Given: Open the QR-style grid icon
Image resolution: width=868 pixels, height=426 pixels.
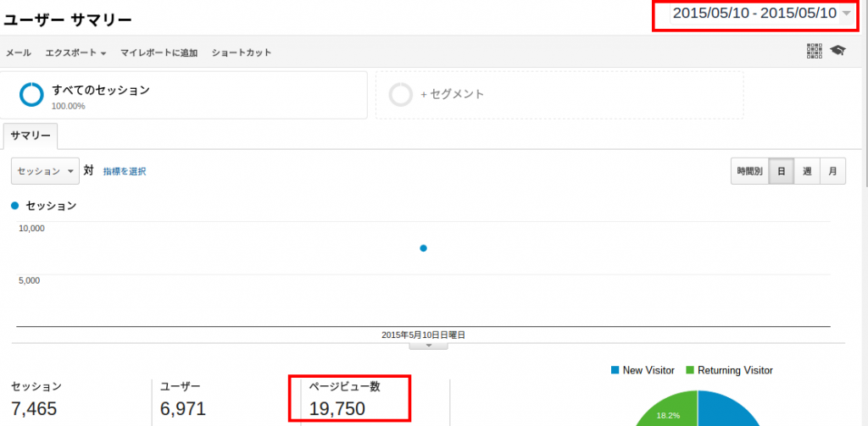Looking at the screenshot, I should coord(815,51).
